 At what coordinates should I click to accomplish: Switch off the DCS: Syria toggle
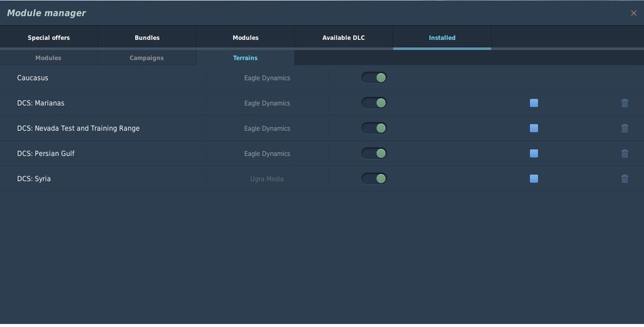[374, 179]
